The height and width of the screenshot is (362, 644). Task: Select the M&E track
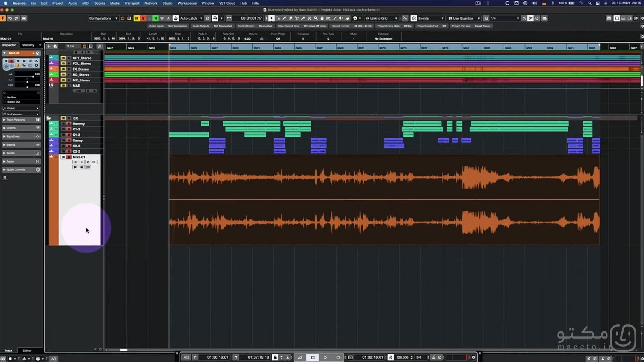point(76,86)
